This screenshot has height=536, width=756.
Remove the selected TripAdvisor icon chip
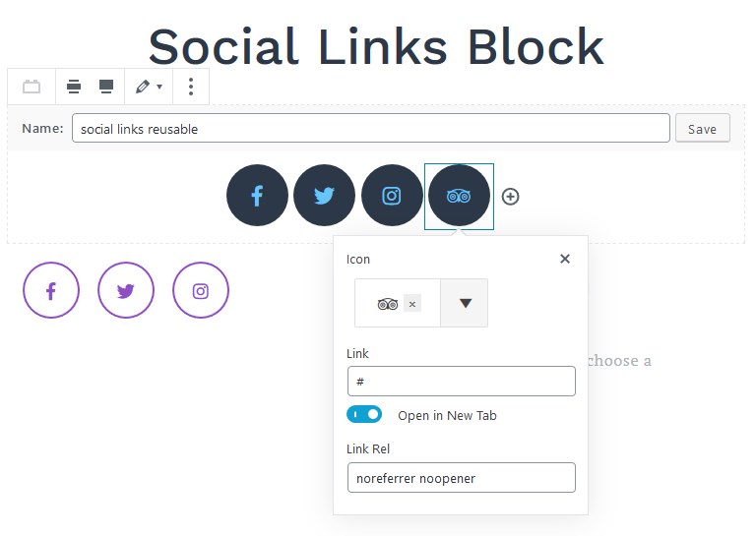coord(412,304)
